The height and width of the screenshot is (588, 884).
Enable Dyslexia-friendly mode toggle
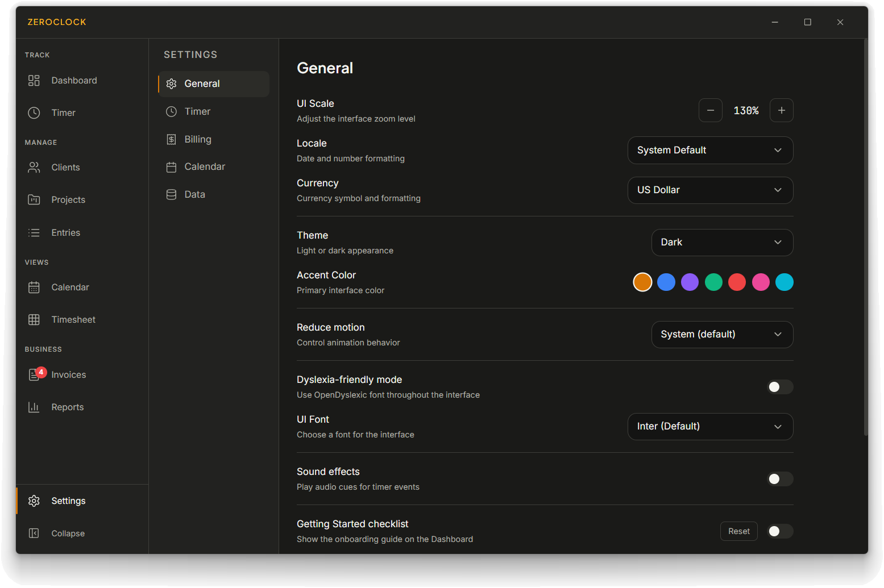pos(780,387)
